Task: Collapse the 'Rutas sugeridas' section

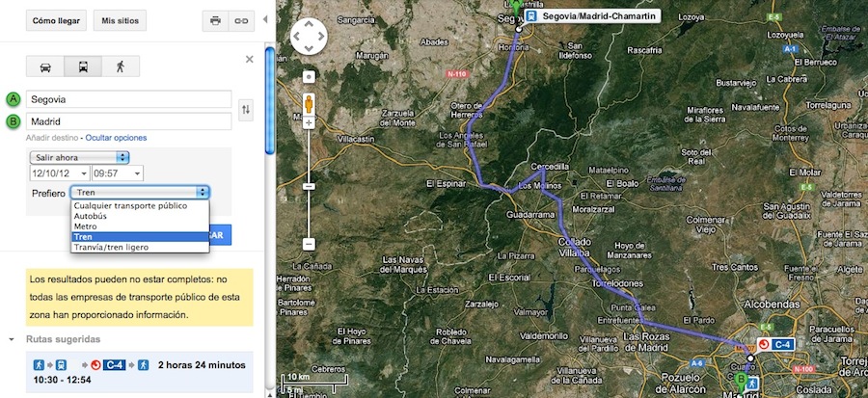Action: point(12,339)
